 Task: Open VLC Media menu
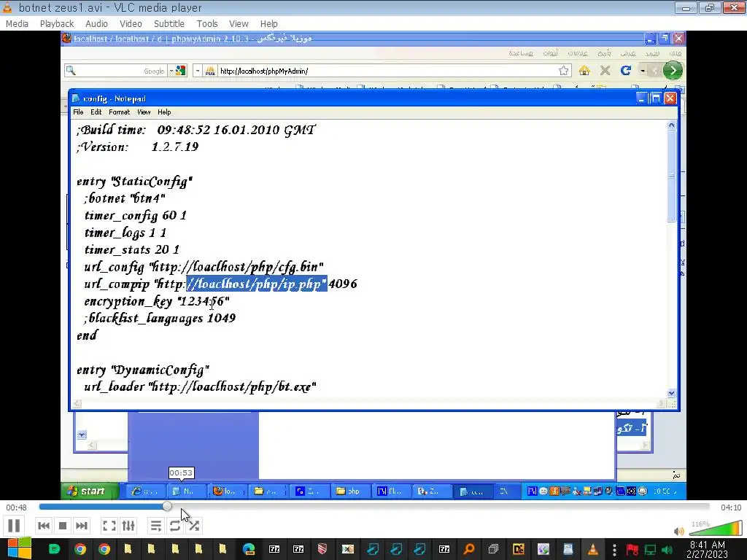(18, 24)
